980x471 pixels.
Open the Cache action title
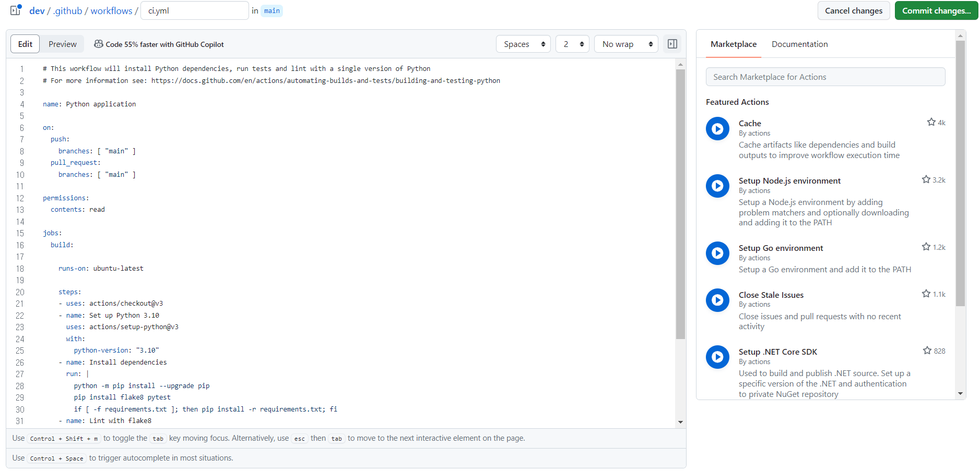tap(750, 123)
